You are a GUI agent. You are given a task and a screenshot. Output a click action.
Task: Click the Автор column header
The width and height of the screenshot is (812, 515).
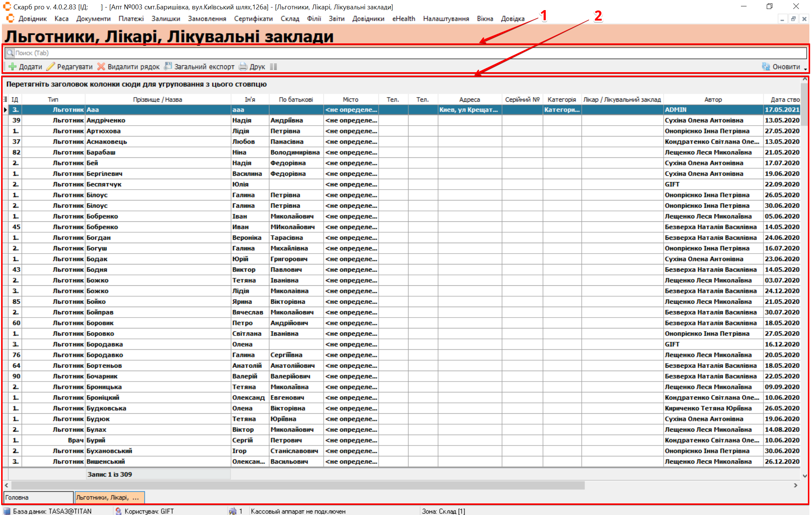(x=713, y=99)
